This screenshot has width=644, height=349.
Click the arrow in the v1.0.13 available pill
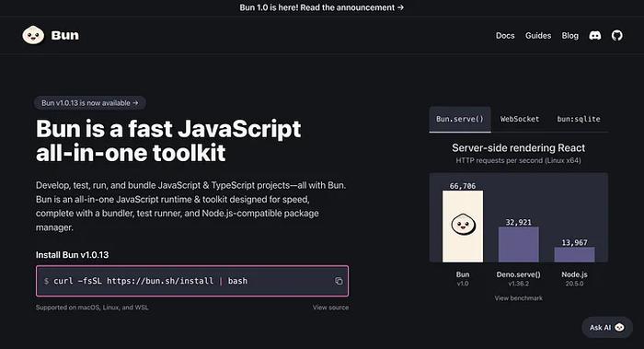pyautogui.click(x=135, y=103)
